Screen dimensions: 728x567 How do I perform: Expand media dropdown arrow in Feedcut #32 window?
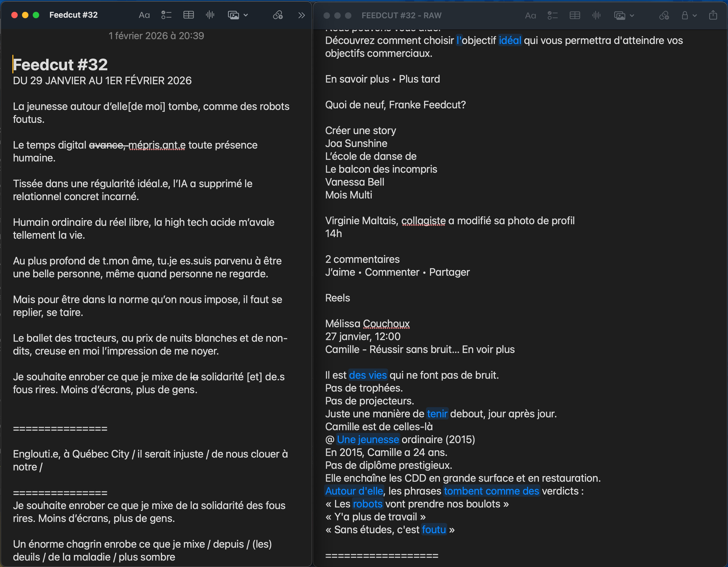pyautogui.click(x=246, y=15)
